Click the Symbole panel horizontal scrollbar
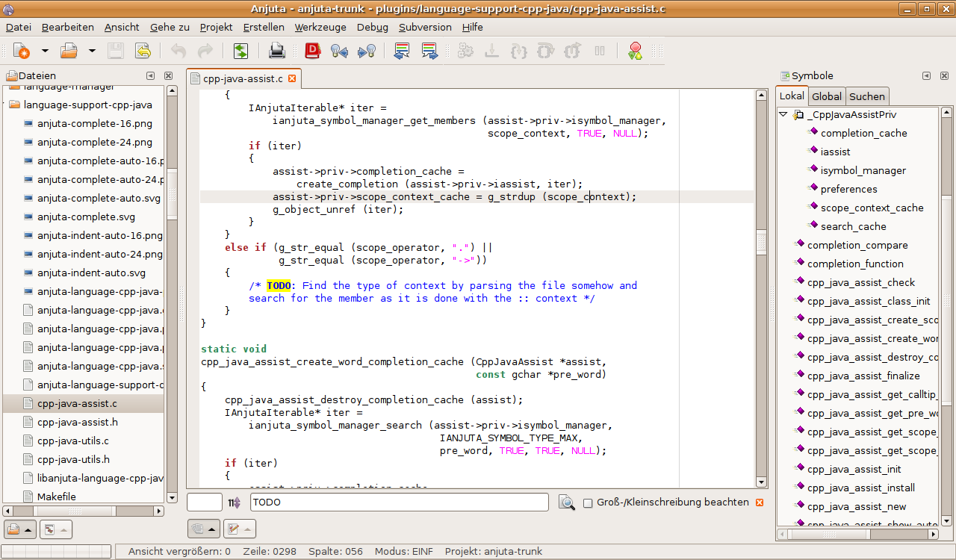 pos(858,534)
